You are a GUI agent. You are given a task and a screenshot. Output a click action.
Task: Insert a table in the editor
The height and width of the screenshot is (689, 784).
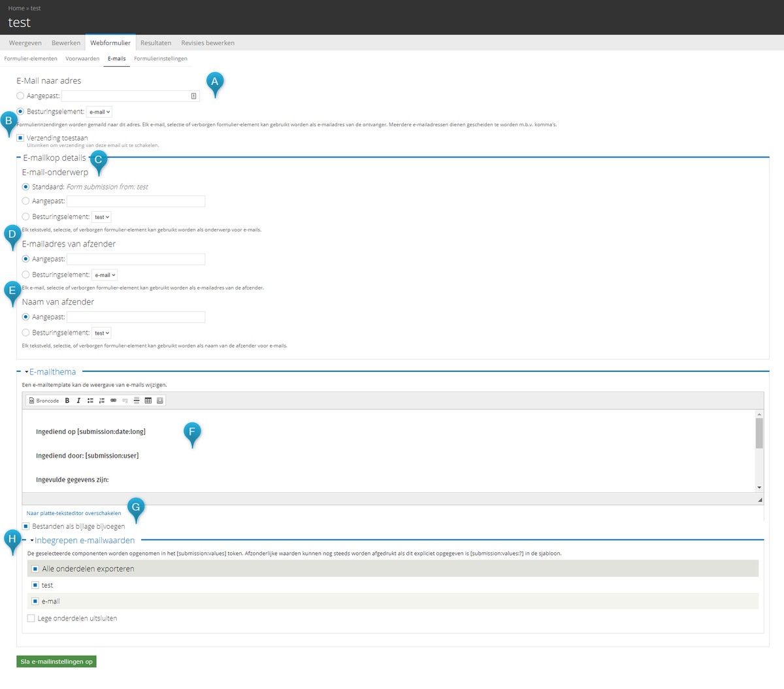[148, 401]
